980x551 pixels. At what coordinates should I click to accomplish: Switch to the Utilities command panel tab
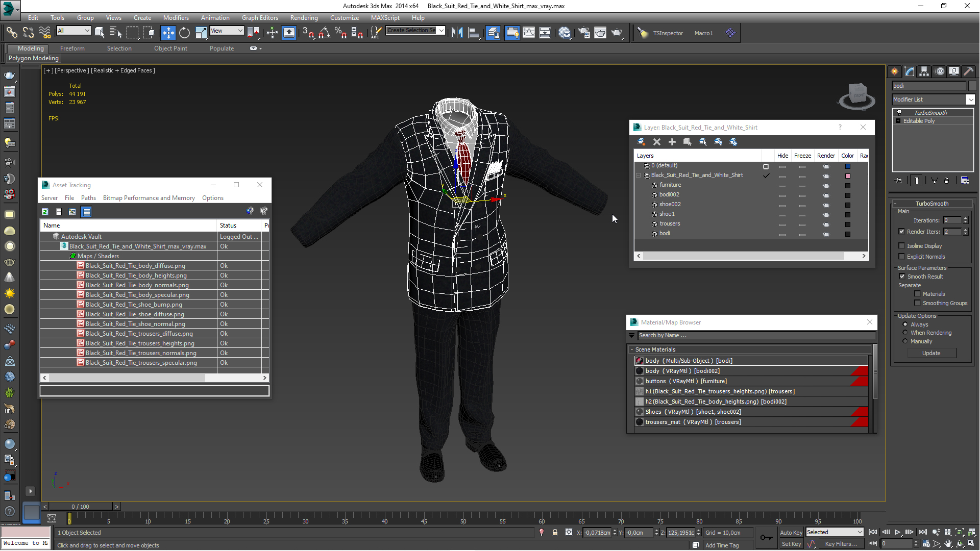click(x=968, y=71)
